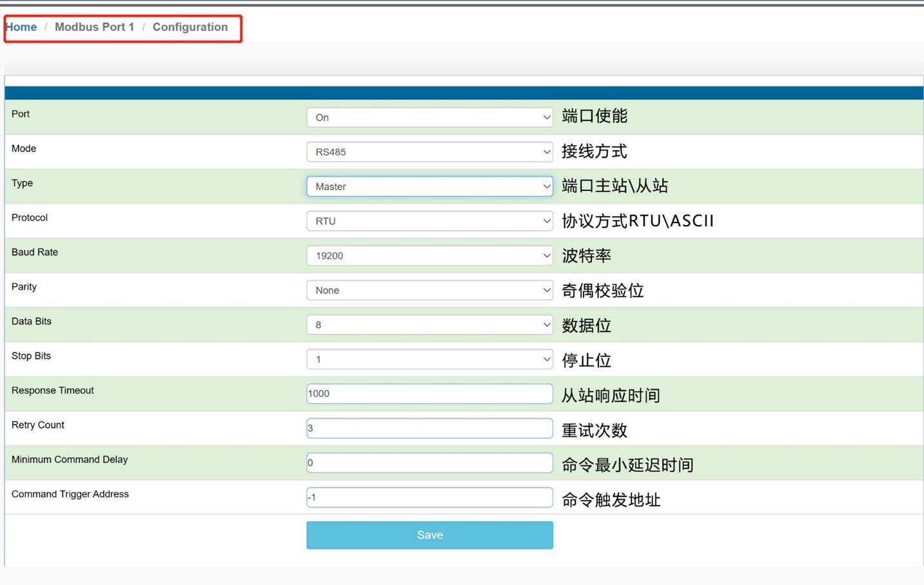This screenshot has height=585, width=924.
Task: Click the Baud Rate chevron arrow
Action: point(546,255)
